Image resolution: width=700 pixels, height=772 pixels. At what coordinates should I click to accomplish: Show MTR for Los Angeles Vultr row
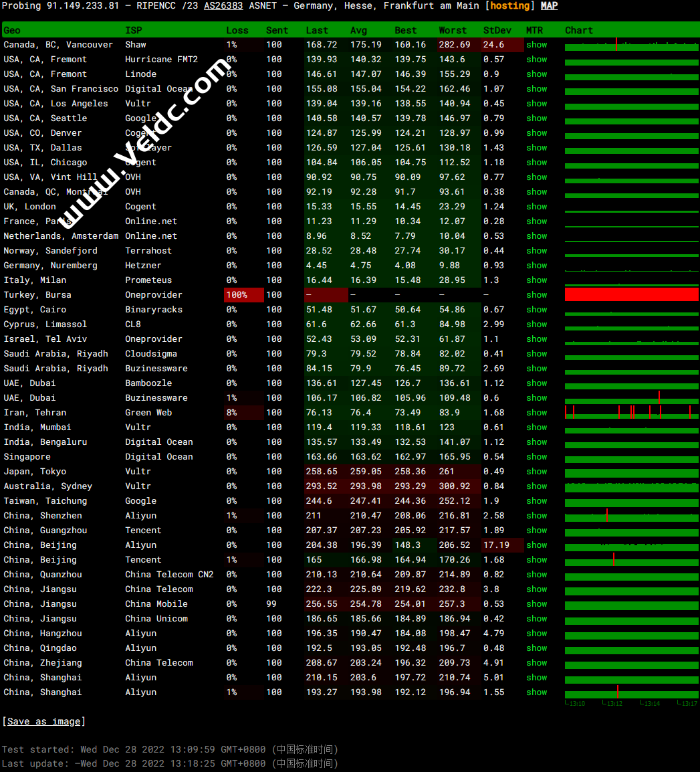[536, 104]
